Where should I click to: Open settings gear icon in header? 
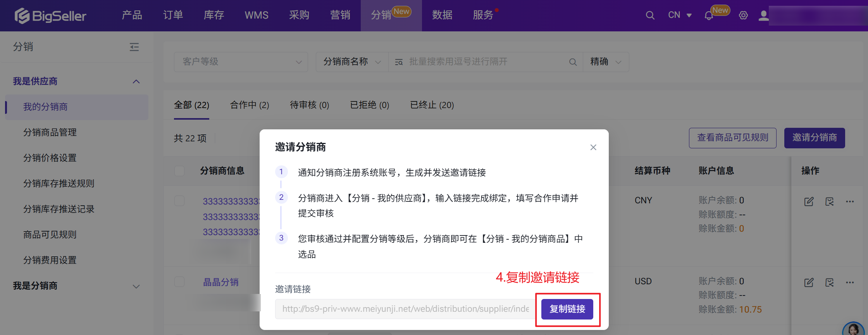click(x=743, y=15)
